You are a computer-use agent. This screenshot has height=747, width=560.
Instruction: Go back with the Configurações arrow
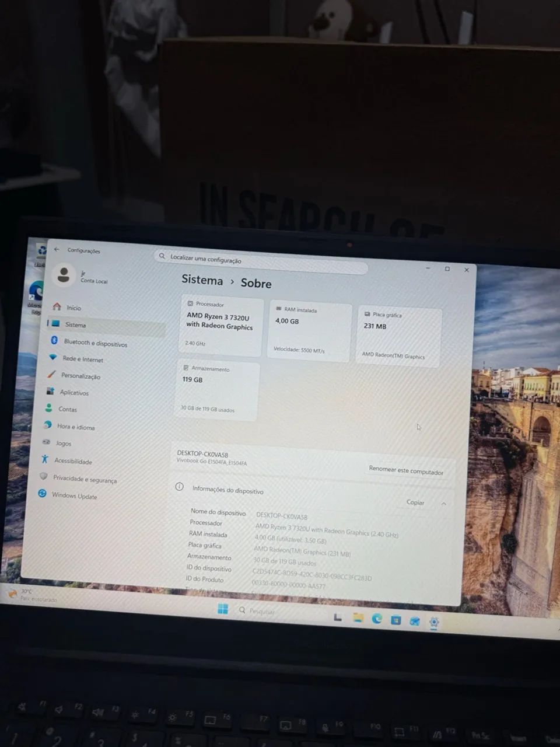click(x=57, y=249)
